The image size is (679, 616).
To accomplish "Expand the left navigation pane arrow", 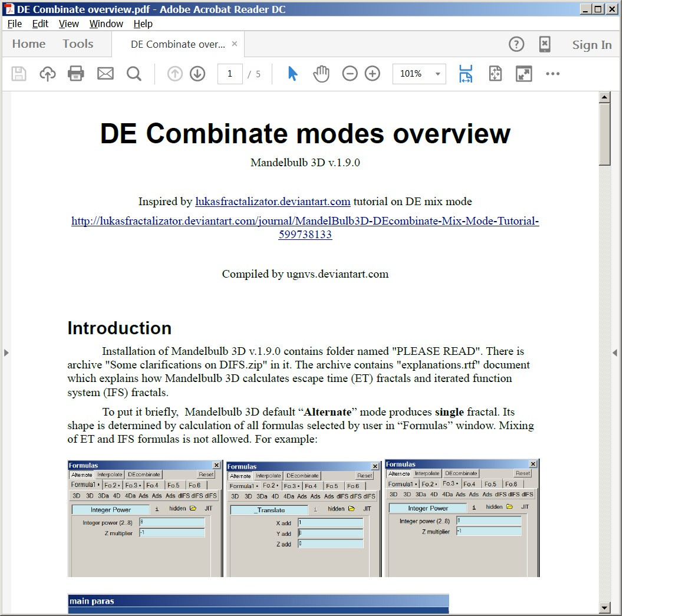I will click(6, 353).
